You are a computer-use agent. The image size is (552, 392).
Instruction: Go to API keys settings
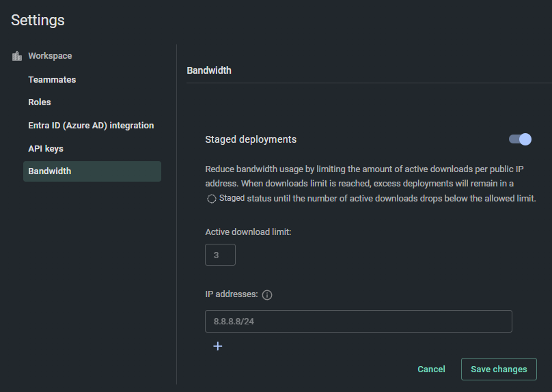(46, 149)
